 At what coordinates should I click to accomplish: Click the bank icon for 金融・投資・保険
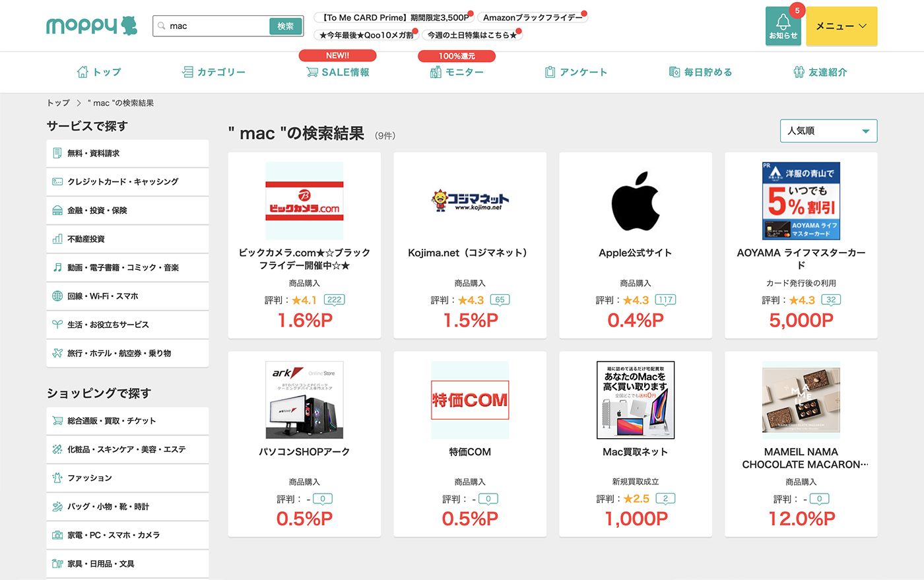pyautogui.click(x=57, y=210)
